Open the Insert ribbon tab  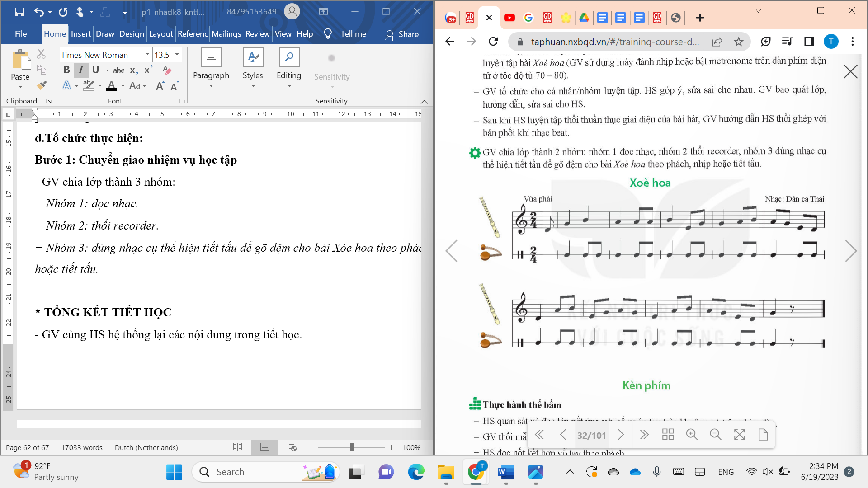80,34
